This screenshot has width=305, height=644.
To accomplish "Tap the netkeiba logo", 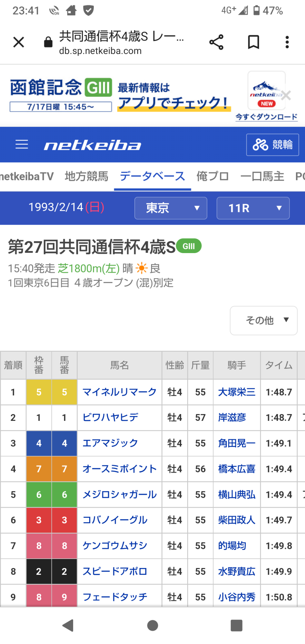I will [x=93, y=146].
